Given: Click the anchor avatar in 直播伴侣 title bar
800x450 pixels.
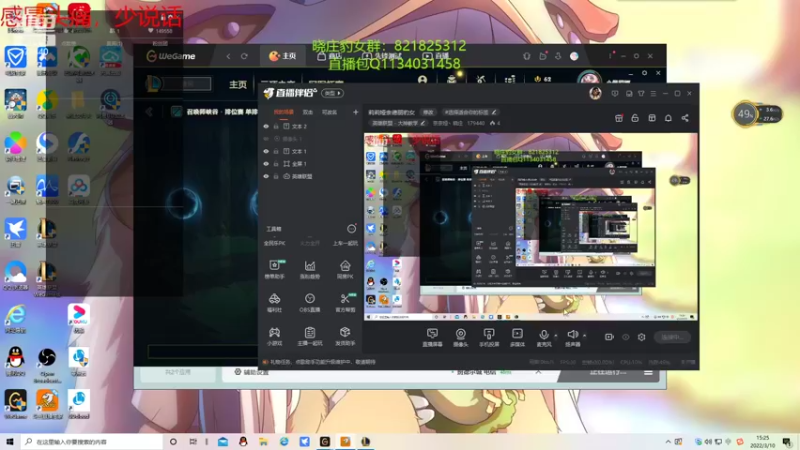Looking at the screenshot, I should pos(595,93).
